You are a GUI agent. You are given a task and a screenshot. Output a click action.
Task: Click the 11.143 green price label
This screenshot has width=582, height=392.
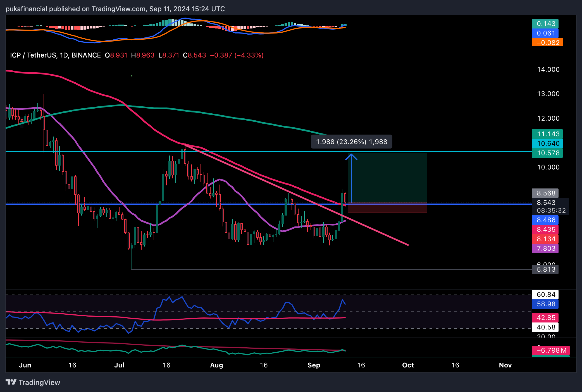tap(547, 134)
